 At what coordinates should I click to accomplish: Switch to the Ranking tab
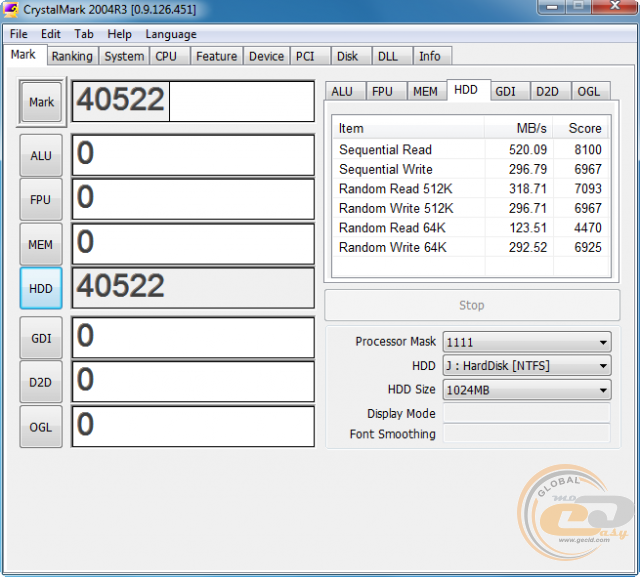(72, 56)
